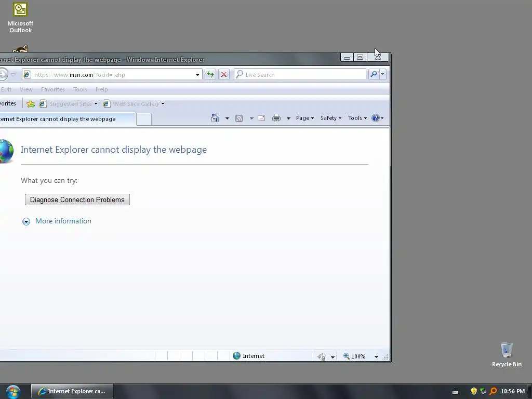Screen dimensions: 532x399
Task: Expand the feeds dropdown arrow
Action: (251, 118)
